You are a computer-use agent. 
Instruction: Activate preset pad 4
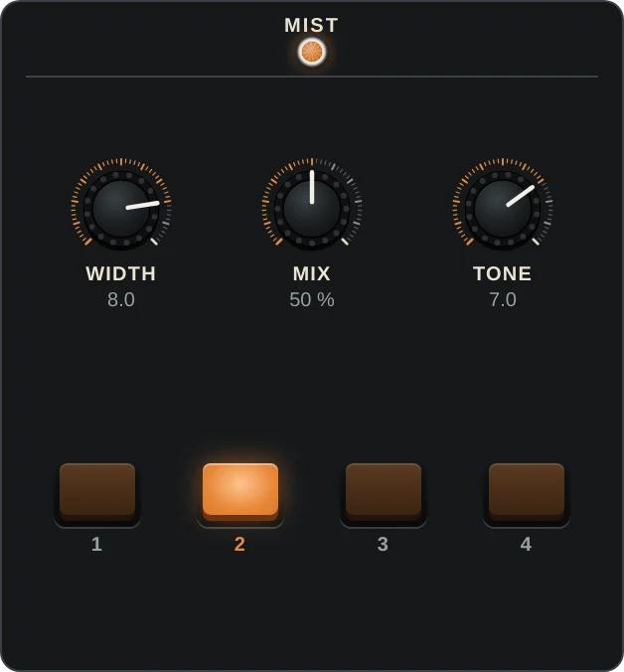click(527, 492)
